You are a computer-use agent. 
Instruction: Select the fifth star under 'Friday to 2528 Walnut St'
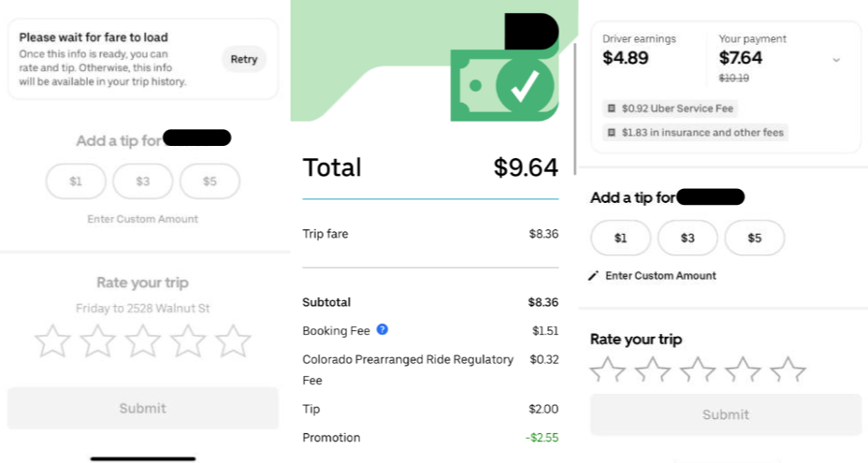(233, 341)
